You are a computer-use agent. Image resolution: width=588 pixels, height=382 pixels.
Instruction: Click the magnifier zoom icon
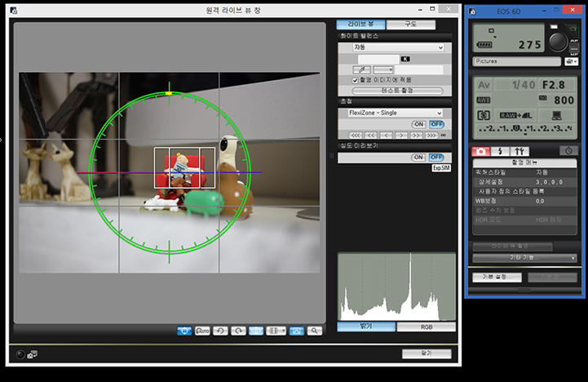click(314, 331)
